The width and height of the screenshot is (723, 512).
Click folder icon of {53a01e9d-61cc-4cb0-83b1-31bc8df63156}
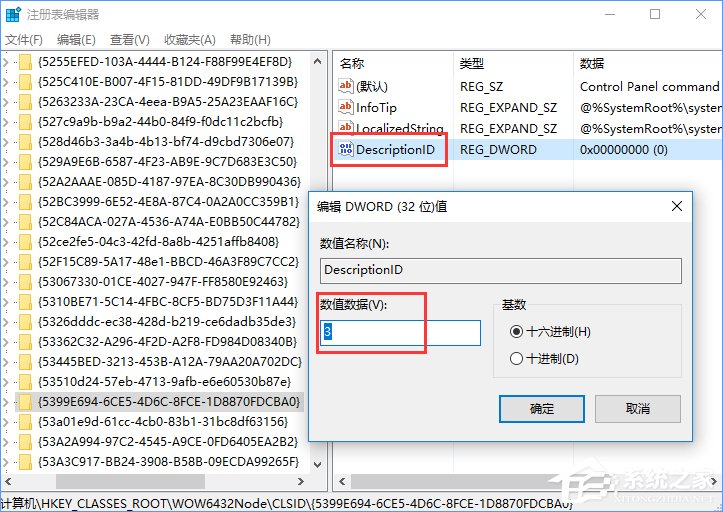click(x=25, y=422)
